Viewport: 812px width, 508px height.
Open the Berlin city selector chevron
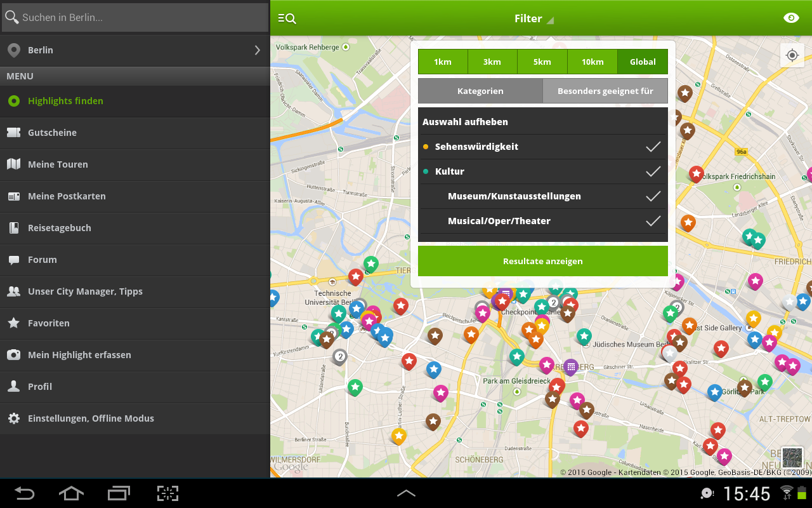pyautogui.click(x=258, y=50)
